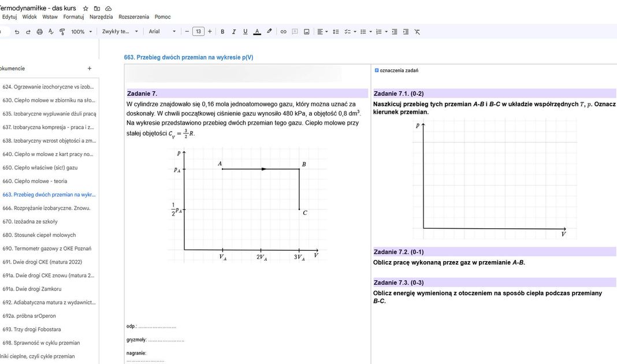Click the add plus button in outline panel

89,68
